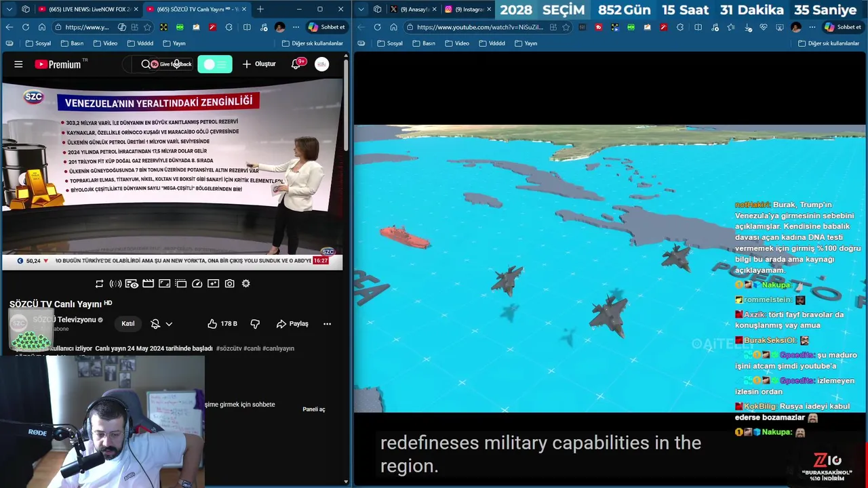Click the loop video icon below player
This screenshot has height=488, width=868.
pos(99,283)
